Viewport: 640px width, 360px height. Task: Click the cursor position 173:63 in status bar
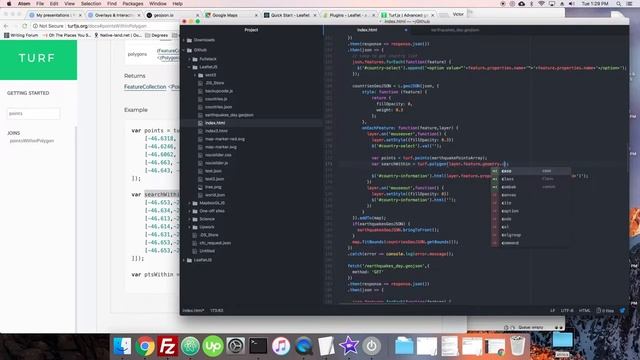pos(217,311)
